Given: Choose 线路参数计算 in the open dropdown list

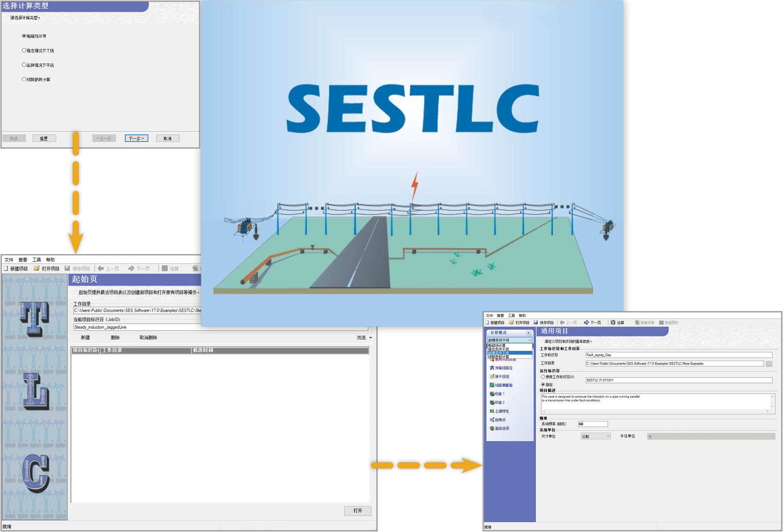Looking at the screenshot, I should point(509,357).
